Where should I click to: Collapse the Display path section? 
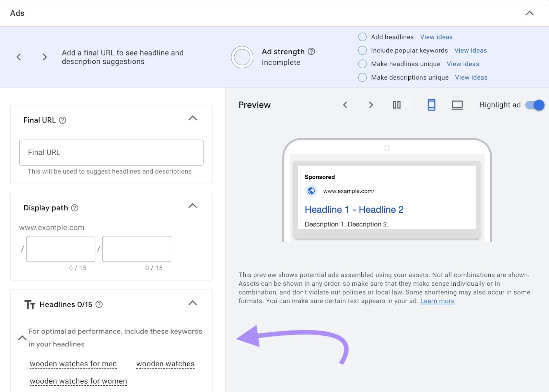pos(193,206)
